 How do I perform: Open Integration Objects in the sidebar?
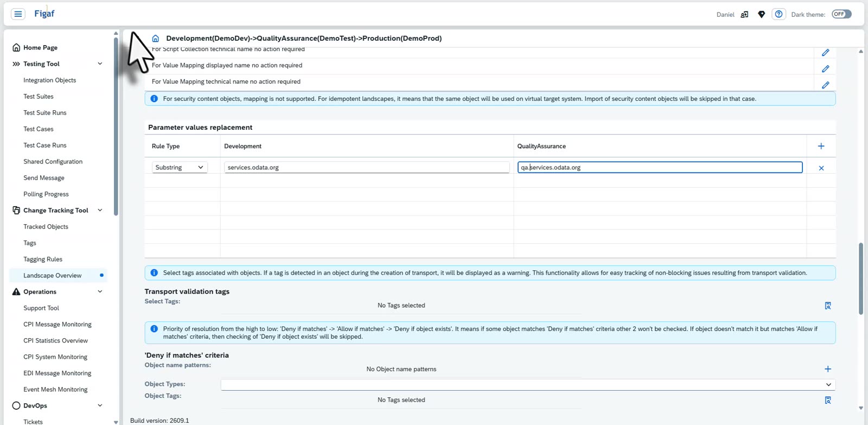[x=49, y=80]
